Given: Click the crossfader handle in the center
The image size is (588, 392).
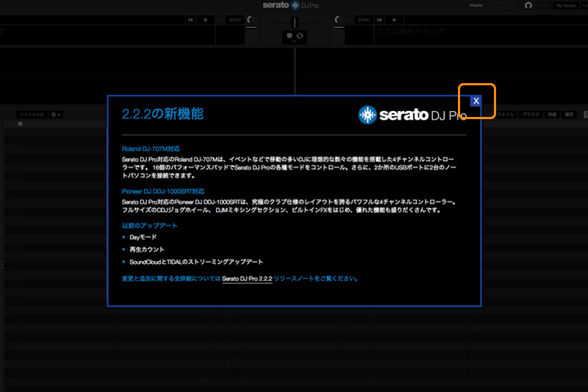Looking at the screenshot, I should point(295,23).
